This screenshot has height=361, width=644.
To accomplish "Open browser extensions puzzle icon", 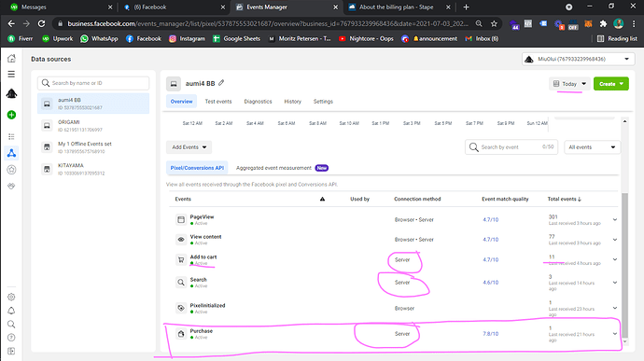I will tap(603, 24).
